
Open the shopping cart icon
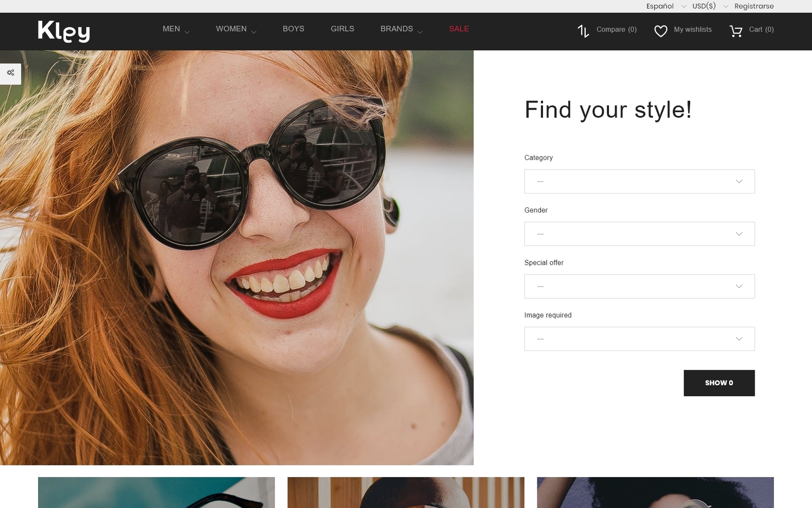(x=735, y=31)
